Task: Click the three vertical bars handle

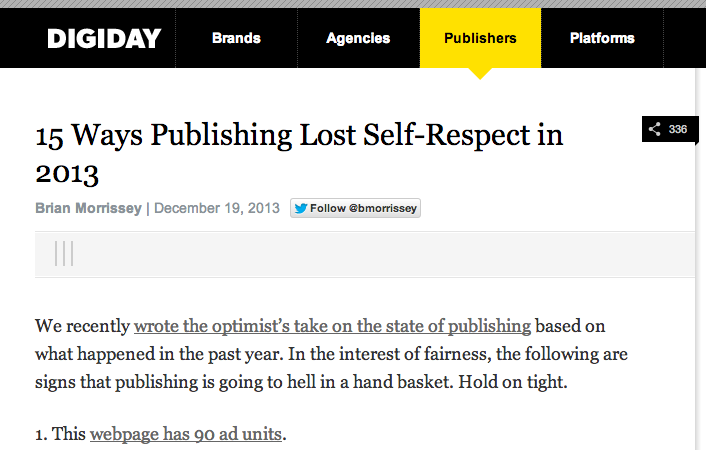Action: pyautogui.click(x=64, y=254)
